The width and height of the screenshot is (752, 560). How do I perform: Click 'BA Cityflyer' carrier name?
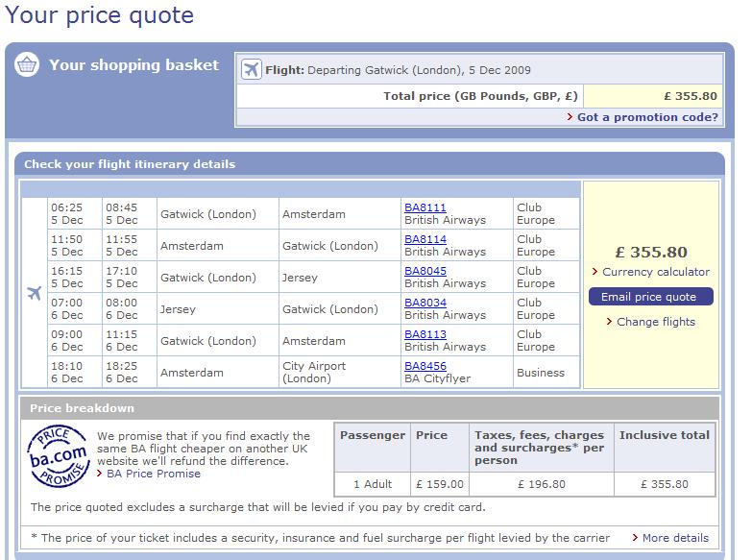tap(437, 378)
